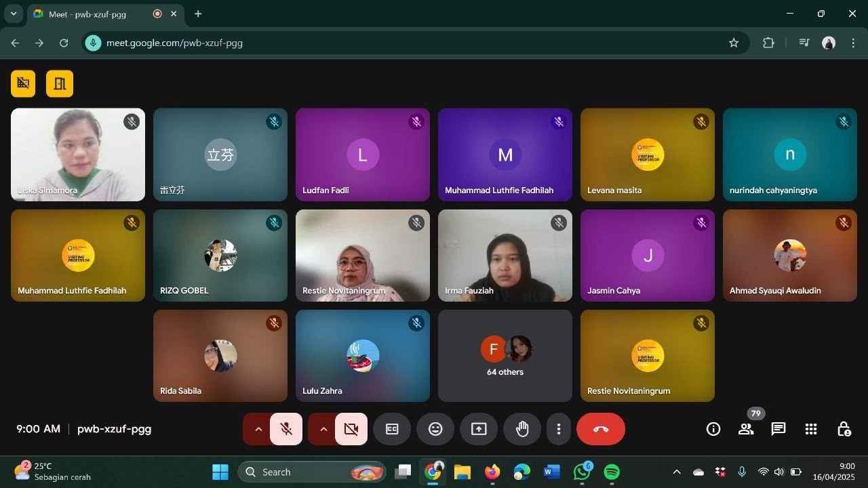The width and height of the screenshot is (868, 488).
Task: Expand video settings arrow beside camera
Action: (x=323, y=429)
